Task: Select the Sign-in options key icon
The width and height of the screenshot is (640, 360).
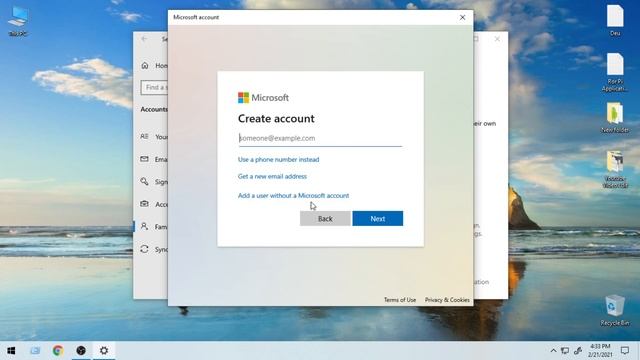Action: click(144, 181)
